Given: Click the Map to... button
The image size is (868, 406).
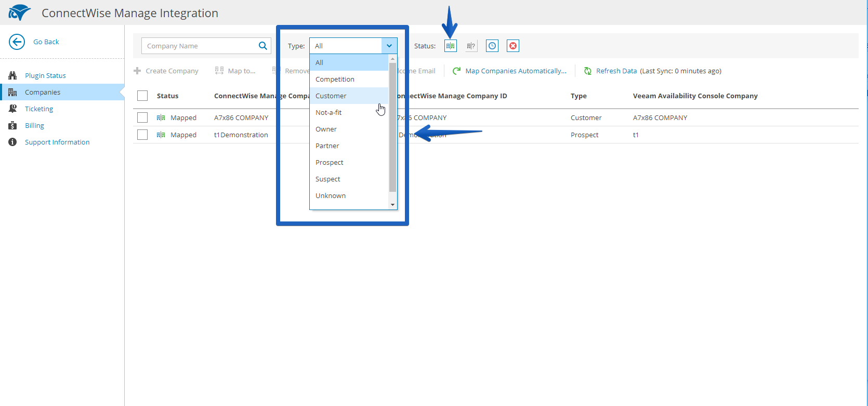Looking at the screenshot, I should (x=235, y=71).
